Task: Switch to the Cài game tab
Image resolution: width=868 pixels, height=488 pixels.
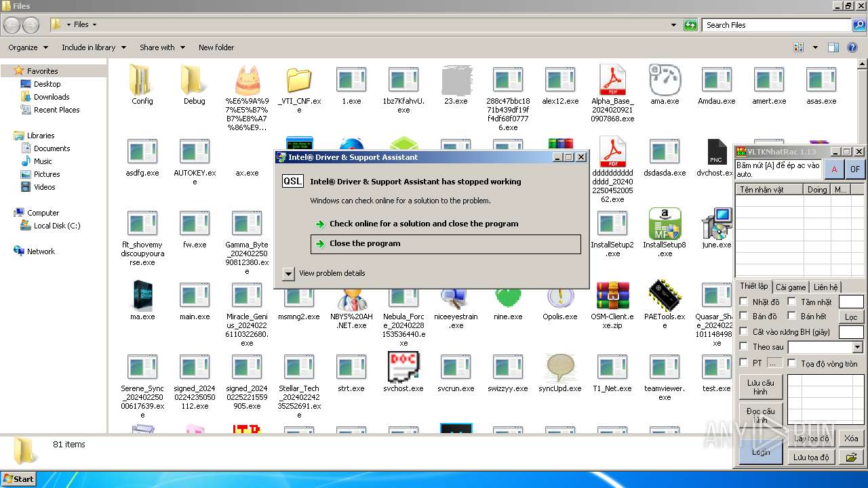Action: 791,287
